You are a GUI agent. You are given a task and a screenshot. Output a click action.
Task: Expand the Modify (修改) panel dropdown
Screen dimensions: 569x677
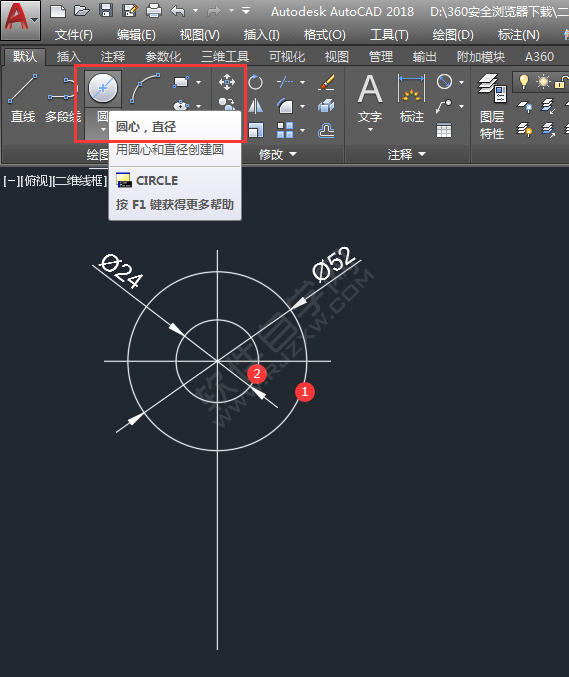coord(278,154)
